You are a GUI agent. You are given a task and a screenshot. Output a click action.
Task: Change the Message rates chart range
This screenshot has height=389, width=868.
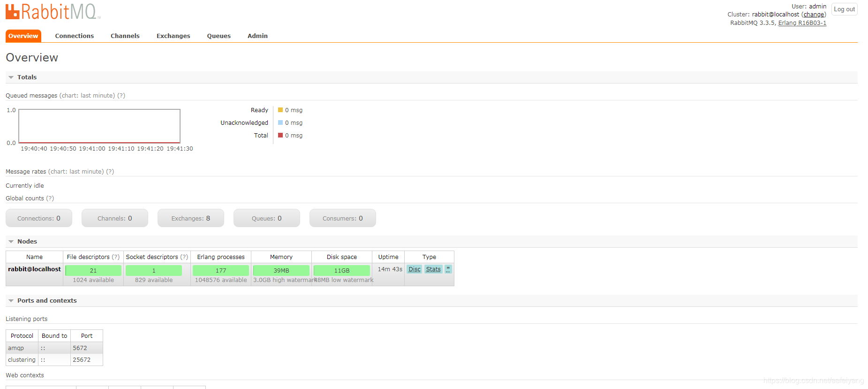point(76,172)
